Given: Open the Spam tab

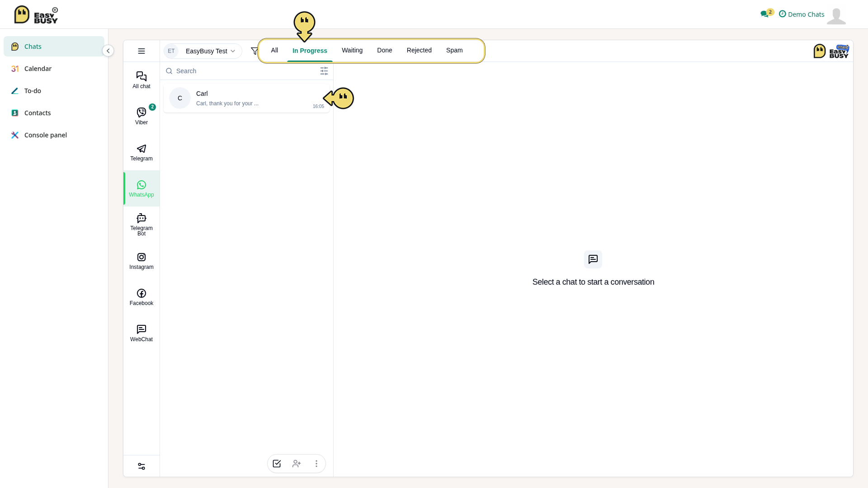Looking at the screenshot, I should point(454,50).
